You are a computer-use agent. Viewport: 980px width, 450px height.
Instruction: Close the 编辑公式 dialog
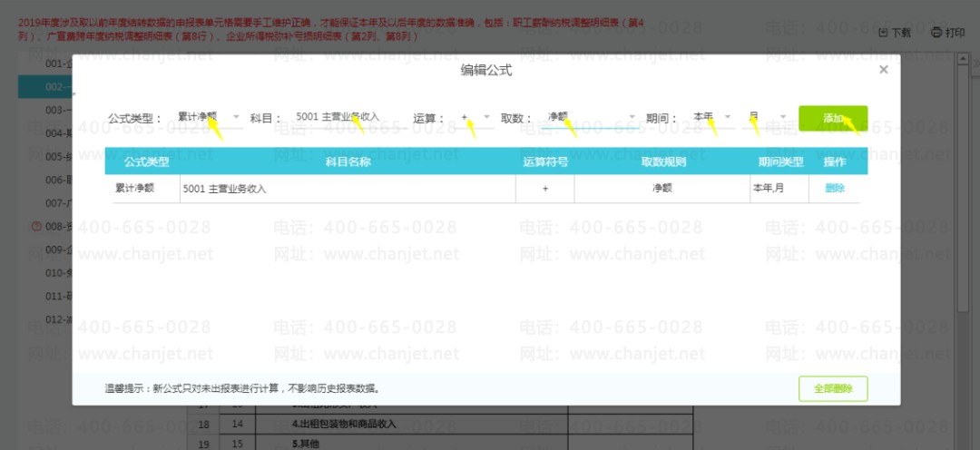(883, 70)
